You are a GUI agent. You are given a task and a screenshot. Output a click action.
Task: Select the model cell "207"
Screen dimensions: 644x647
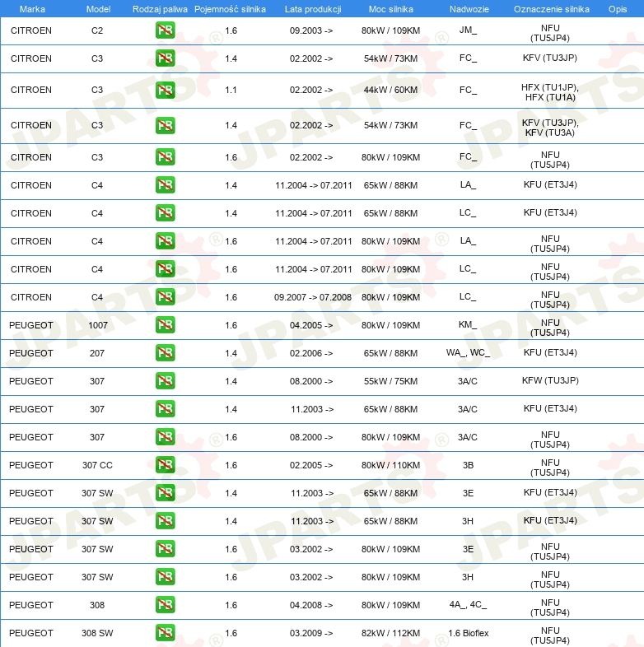pyautogui.click(x=97, y=354)
